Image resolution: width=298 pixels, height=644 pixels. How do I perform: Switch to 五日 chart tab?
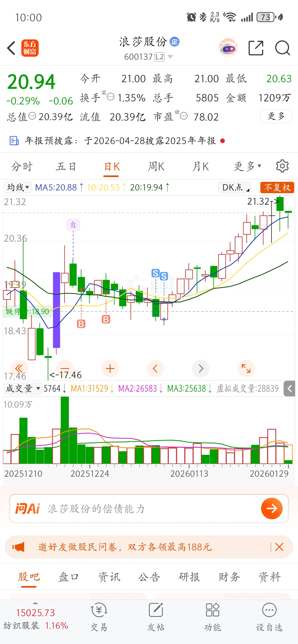tap(66, 166)
